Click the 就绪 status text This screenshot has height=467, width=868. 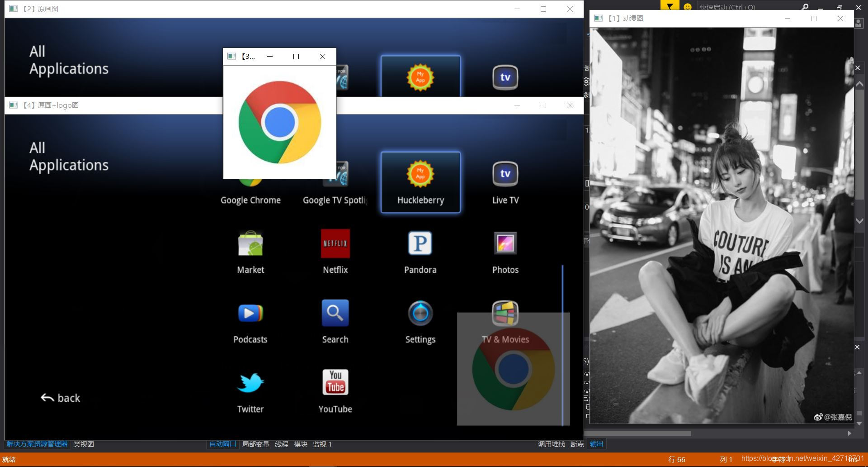(x=9, y=459)
